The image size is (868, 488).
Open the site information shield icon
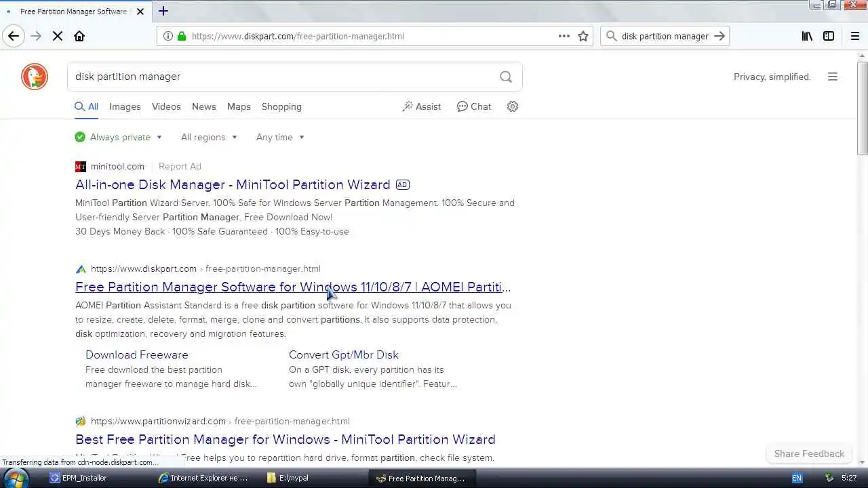pos(167,36)
